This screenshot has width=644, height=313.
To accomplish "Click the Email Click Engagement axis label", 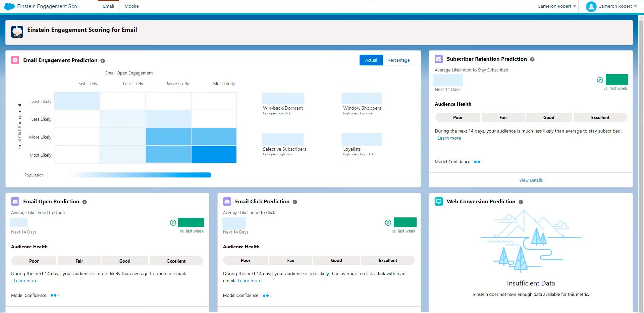I will 20,126.
